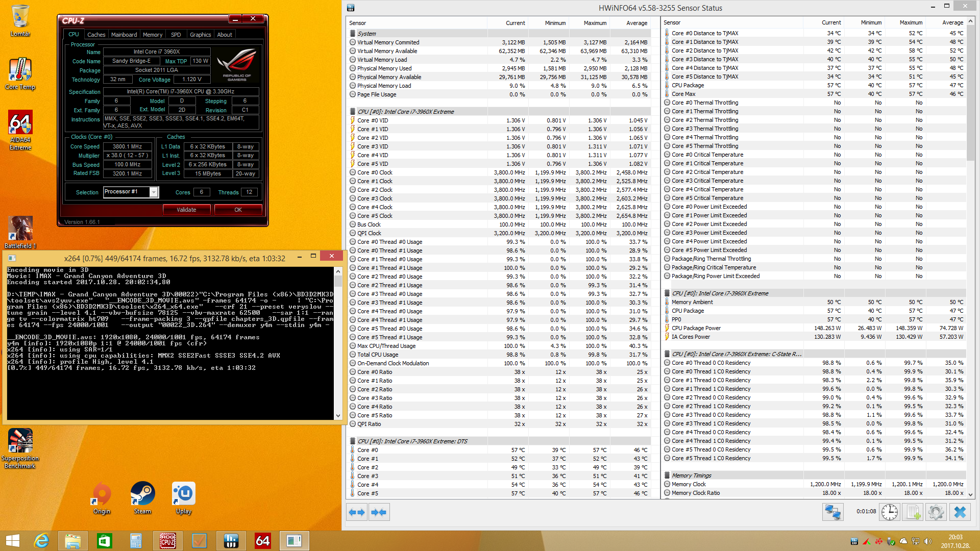Viewport: 980px width, 551px height.
Task: Select the CPU tab in CPU-Z
Action: tap(73, 34)
